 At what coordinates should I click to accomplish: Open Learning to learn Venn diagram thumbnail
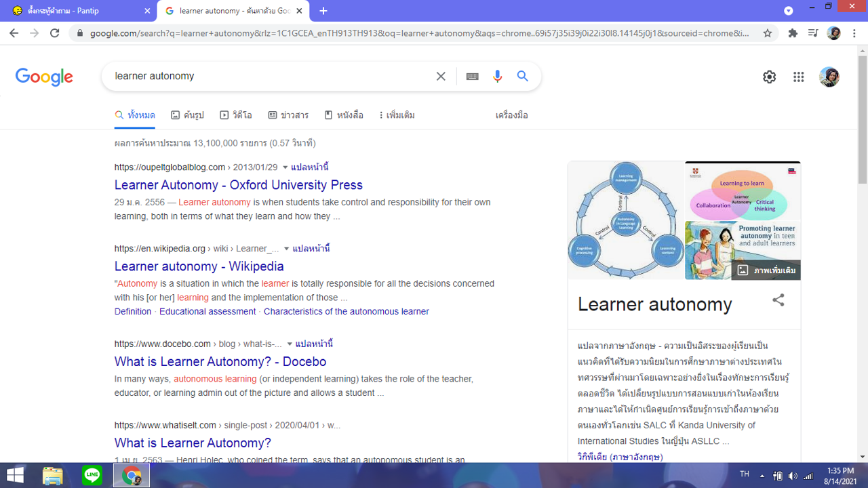(743, 190)
